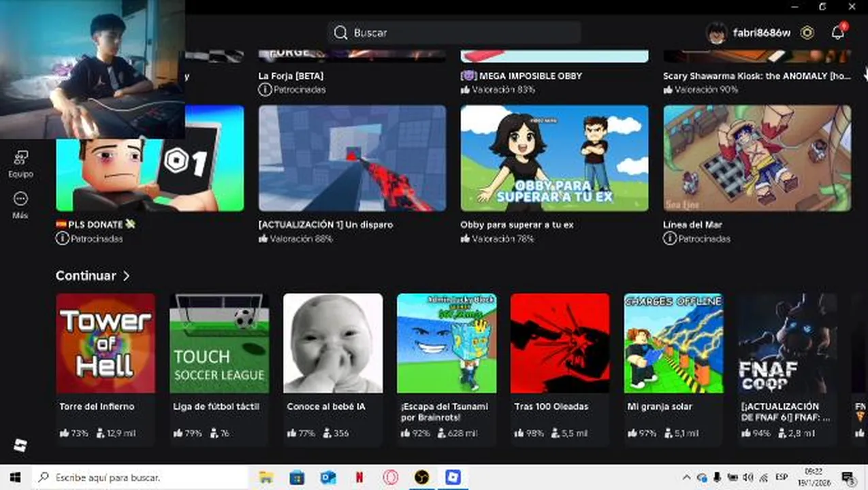Screen dimensions: 868x490
Task: Open the Mi granja solar thumbnail
Action: (x=674, y=343)
